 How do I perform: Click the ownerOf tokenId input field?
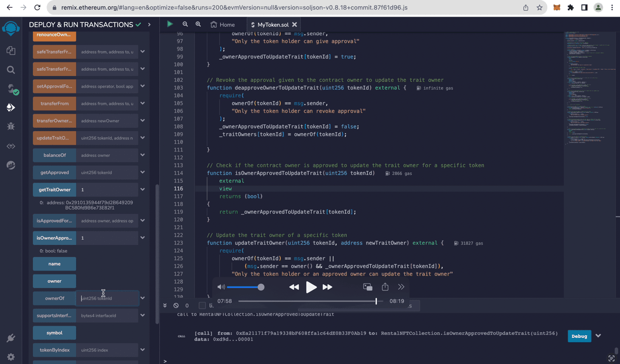point(107,298)
